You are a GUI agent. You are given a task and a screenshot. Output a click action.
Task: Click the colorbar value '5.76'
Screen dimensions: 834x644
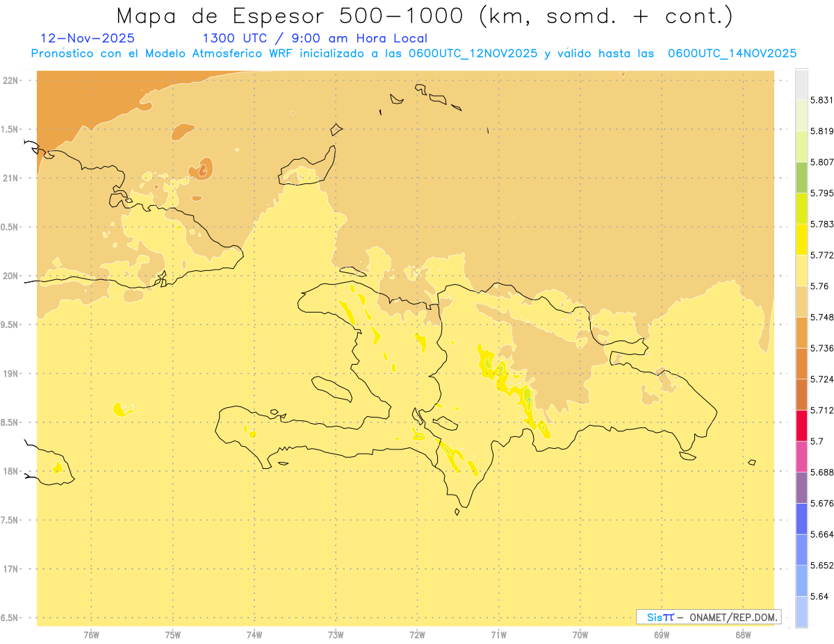[x=820, y=286]
